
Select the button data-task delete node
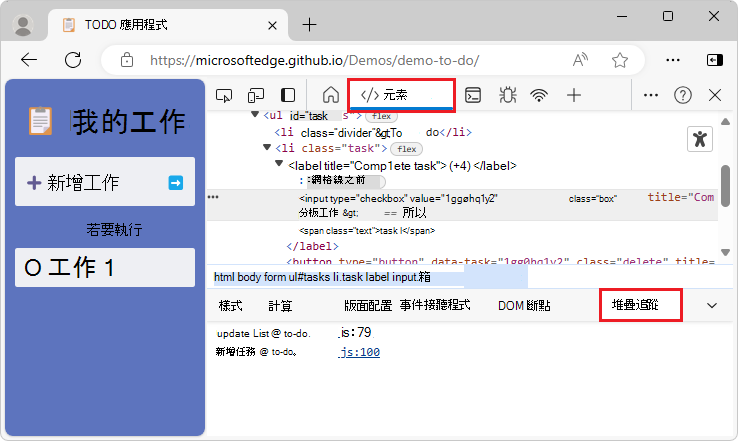(501, 260)
